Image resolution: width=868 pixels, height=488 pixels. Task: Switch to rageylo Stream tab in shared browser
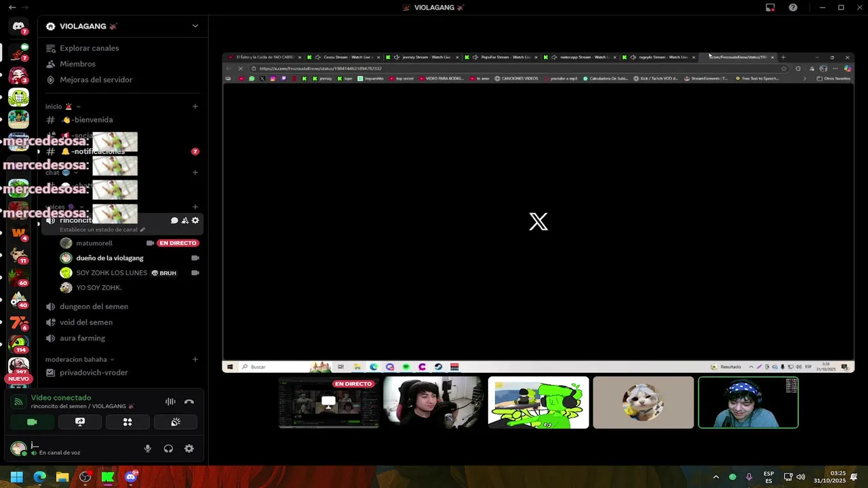click(x=658, y=57)
